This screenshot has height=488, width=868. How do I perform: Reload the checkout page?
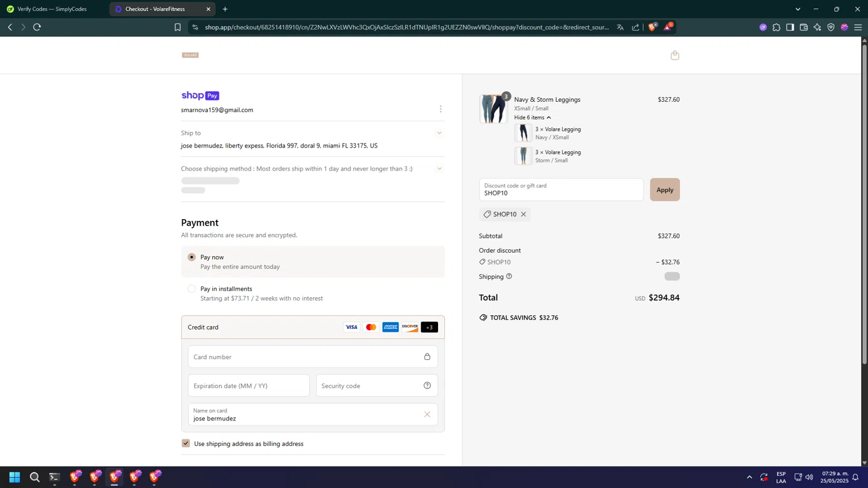pyautogui.click(x=37, y=27)
